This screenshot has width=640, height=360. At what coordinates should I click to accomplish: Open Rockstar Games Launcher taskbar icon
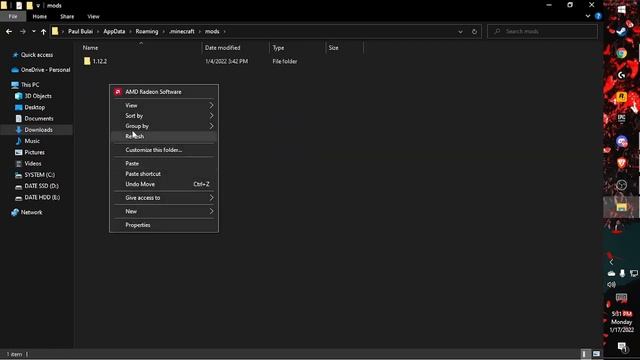(x=621, y=97)
